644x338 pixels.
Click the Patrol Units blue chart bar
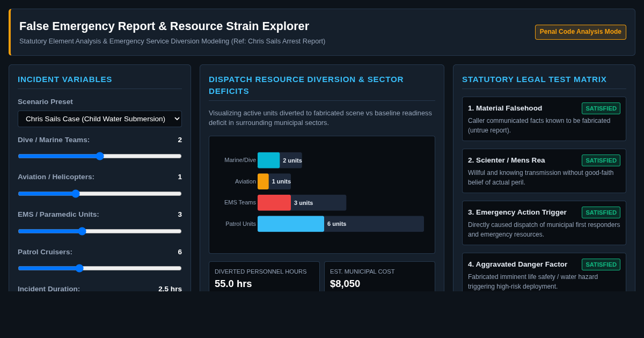[x=291, y=224]
